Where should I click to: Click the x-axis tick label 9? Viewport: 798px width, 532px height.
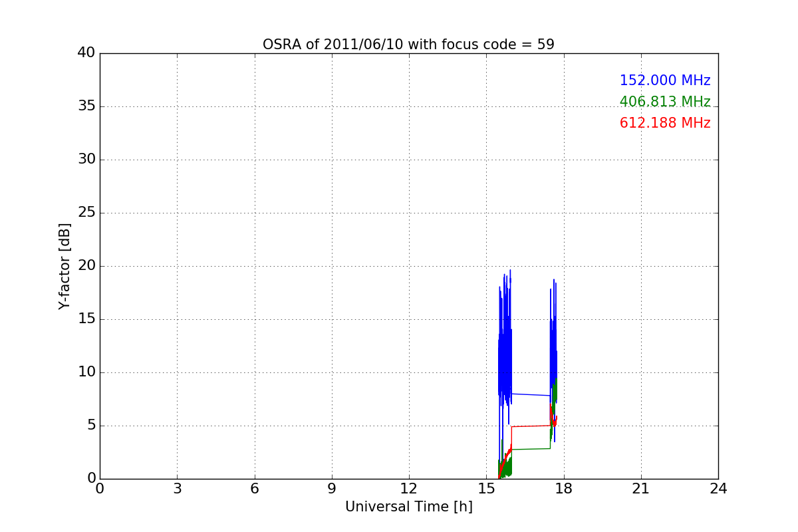click(x=331, y=489)
